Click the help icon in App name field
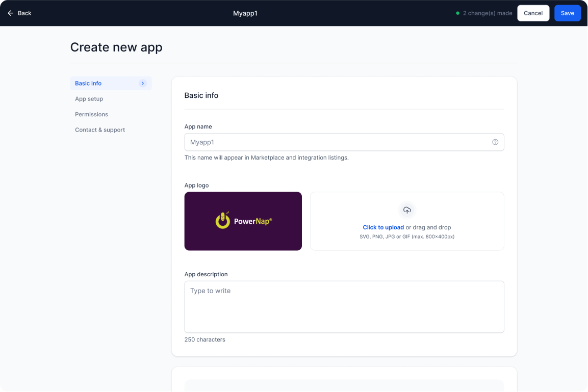This screenshot has height=392, width=588. coord(495,142)
